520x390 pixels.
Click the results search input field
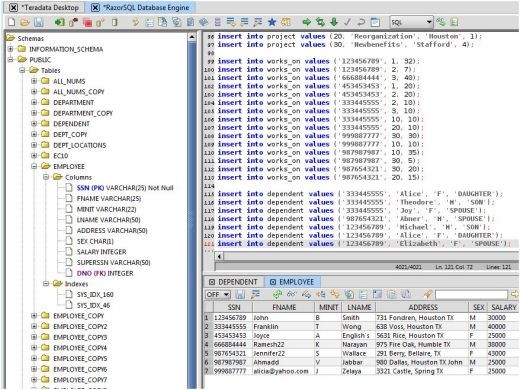[x=471, y=294]
